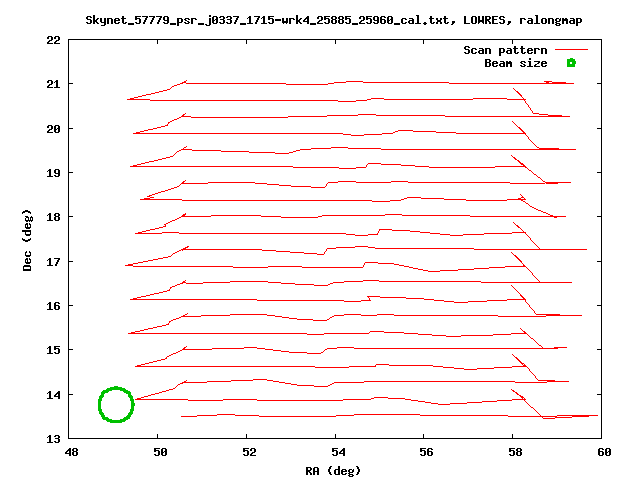Click the large green beam circle

tap(116, 404)
